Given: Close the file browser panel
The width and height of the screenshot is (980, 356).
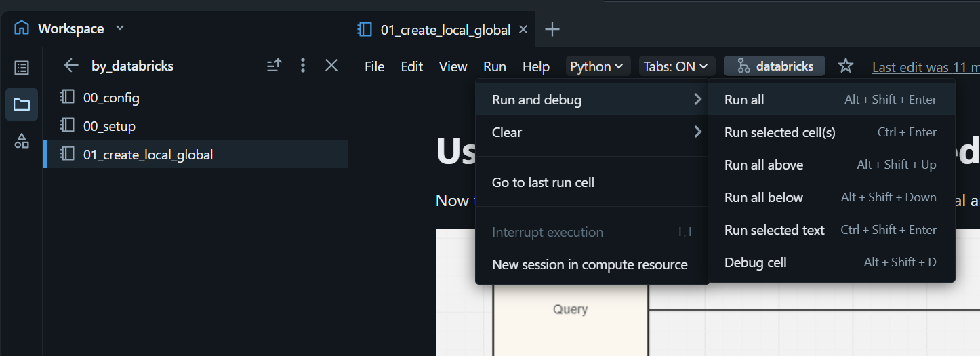Looking at the screenshot, I should click(331, 66).
